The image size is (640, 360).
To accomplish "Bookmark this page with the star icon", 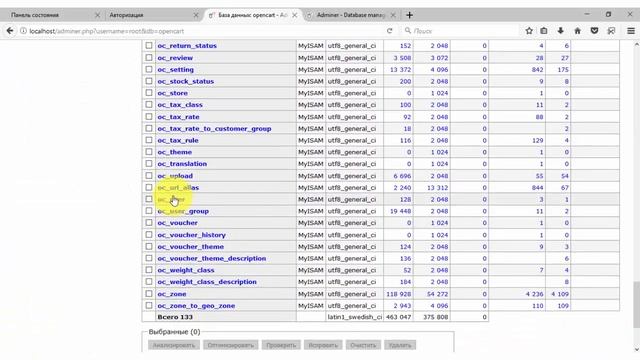I will (x=529, y=31).
